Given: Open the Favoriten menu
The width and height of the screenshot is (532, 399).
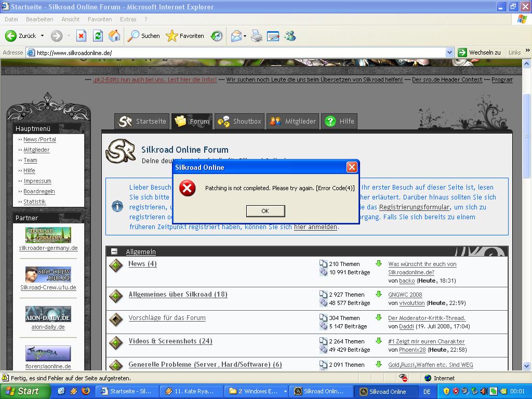Looking at the screenshot, I should (x=100, y=19).
